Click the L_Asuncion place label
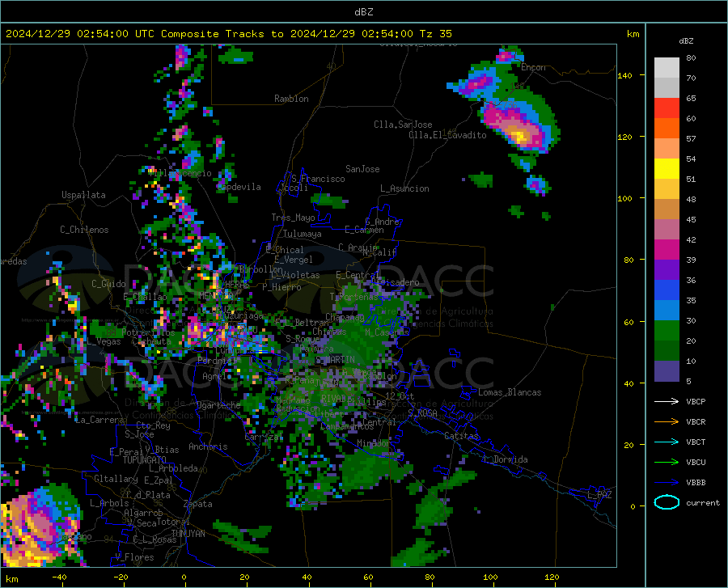Image resolution: width=728 pixels, height=588 pixels. (404, 188)
